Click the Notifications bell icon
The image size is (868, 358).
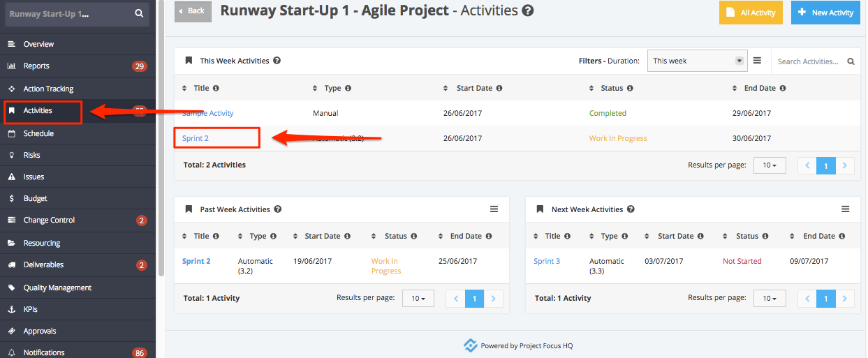click(x=11, y=352)
